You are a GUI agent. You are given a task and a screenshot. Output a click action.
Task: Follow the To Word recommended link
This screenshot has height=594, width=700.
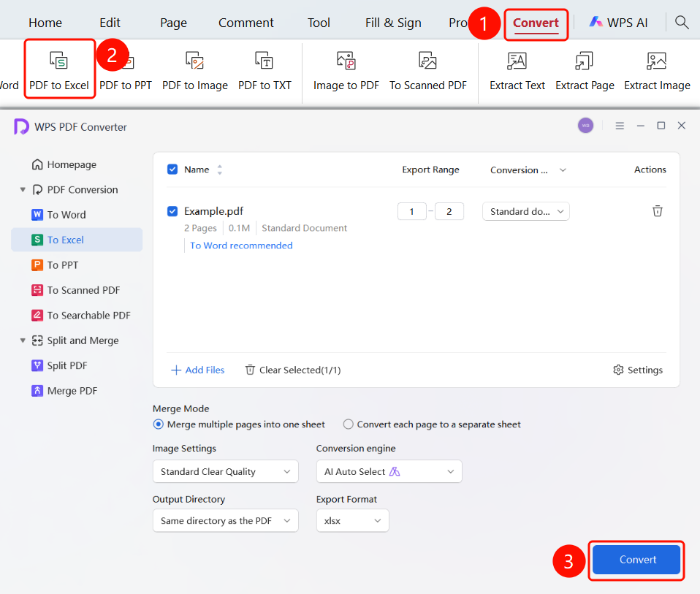coord(241,245)
